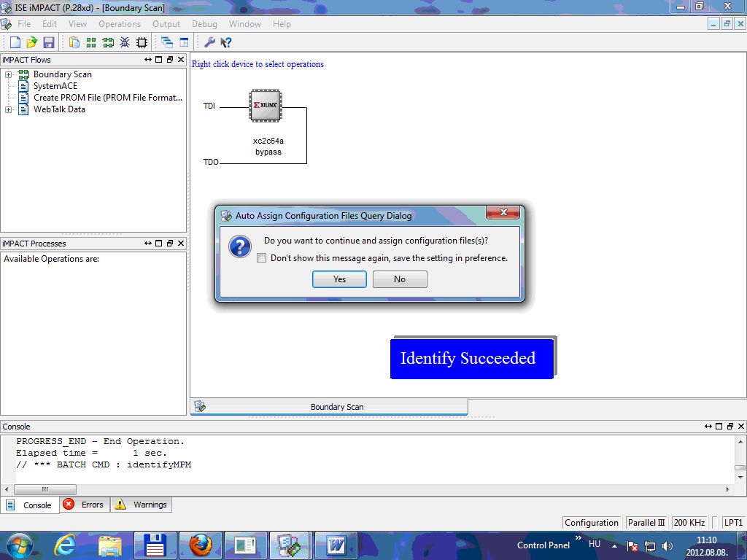Expand the Boundary Scan tree node
The height and width of the screenshot is (560, 747).
(9, 74)
